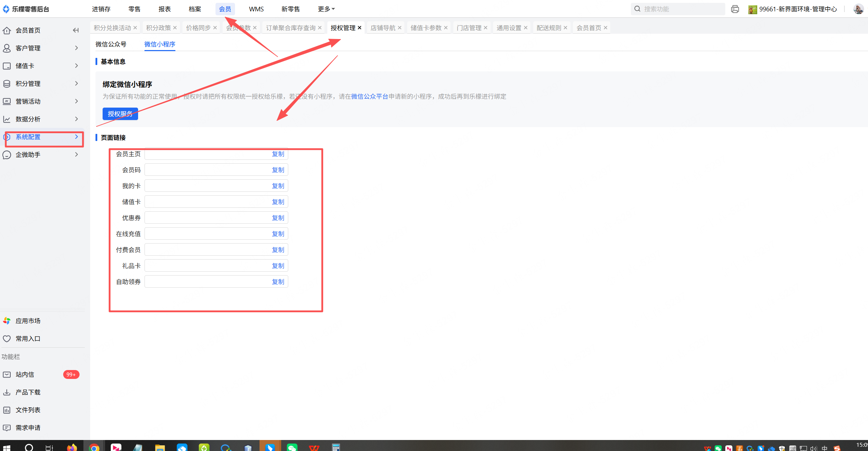The image size is (868, 451).
Task: Close the 店铺导航 tab
Action: (x=400, y=28)
